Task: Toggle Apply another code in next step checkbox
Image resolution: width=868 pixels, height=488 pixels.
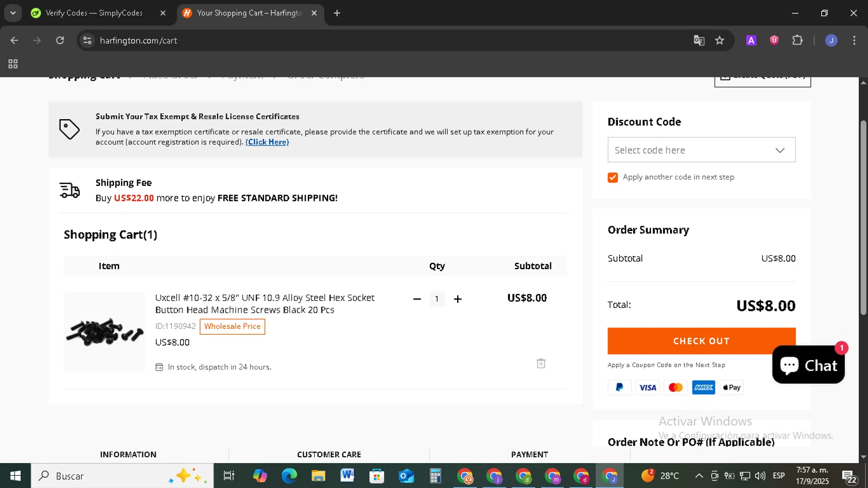Action: click(613, 178)
